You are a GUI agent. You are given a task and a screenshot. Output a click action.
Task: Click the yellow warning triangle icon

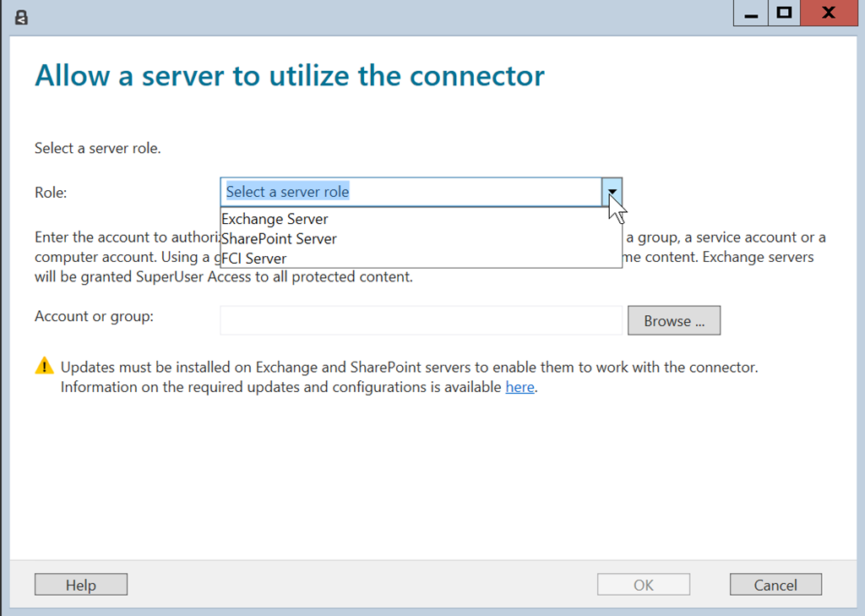tap(44, 367)
